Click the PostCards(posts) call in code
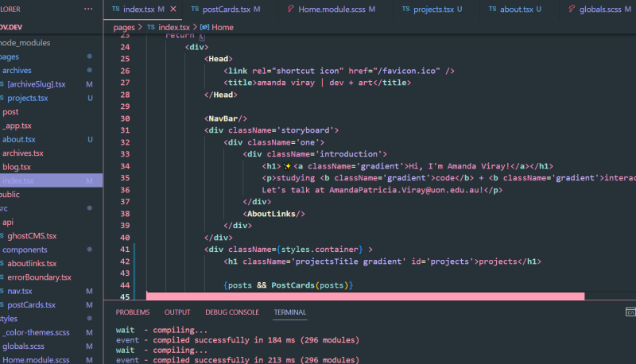Viewport: 636px width, 364px height. (x=309, y=285)
